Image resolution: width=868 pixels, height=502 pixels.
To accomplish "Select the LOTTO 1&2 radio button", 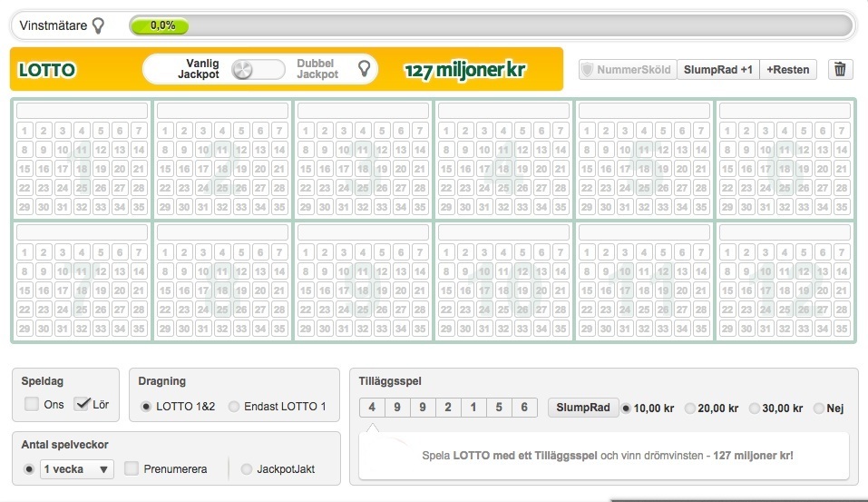I will 146,407.
